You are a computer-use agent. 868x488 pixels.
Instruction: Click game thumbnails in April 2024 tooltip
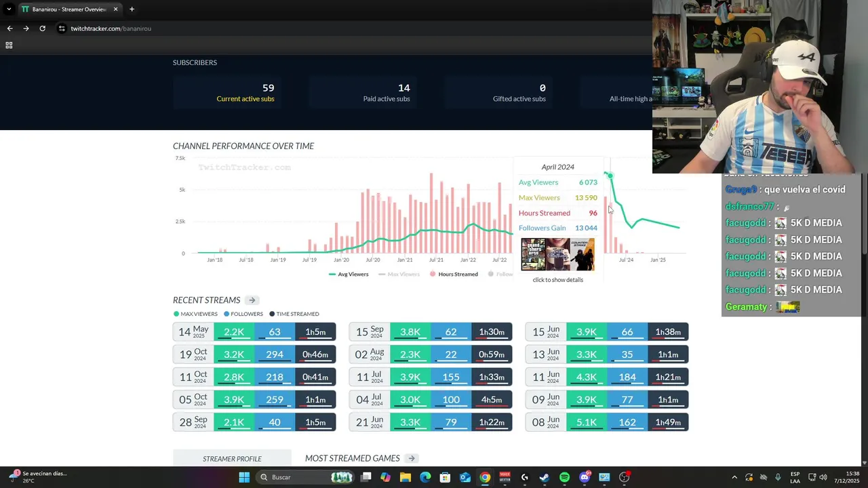point(557,254)
